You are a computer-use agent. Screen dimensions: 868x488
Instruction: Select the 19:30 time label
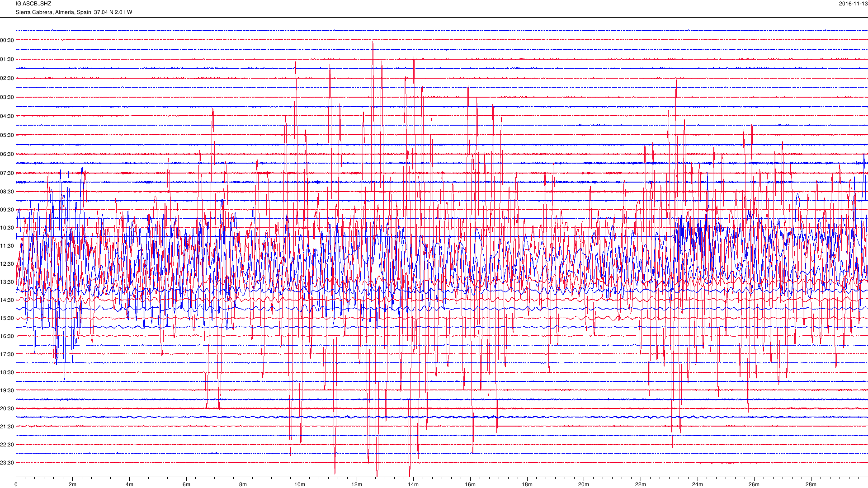pyautogui.click(x=7, y=390)
